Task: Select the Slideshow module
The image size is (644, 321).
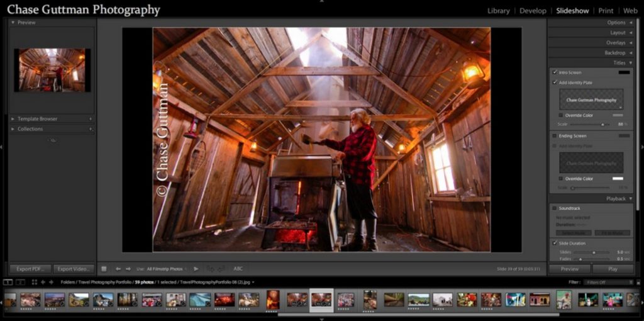Action: pos(572,11)
